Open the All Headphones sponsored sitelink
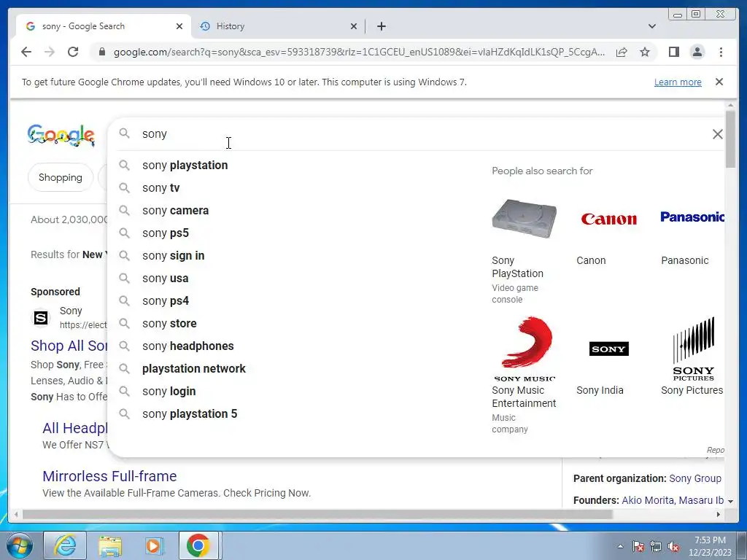 75,428
